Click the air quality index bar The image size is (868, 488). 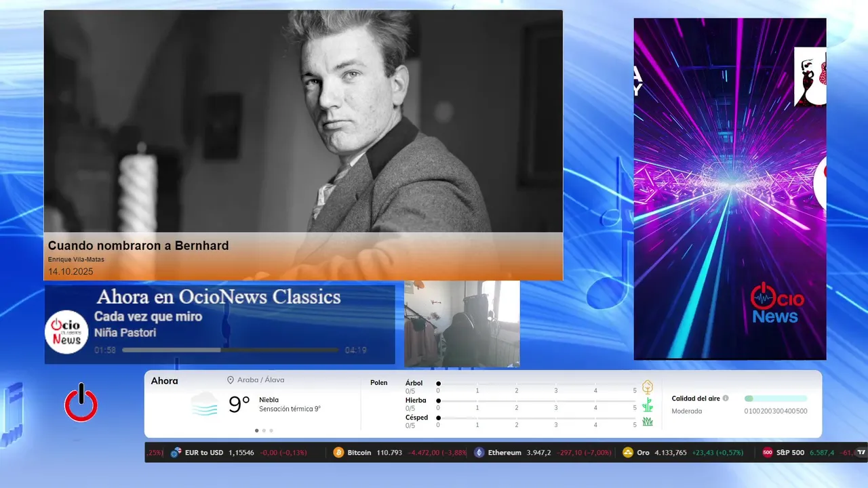tap(776, 399)
